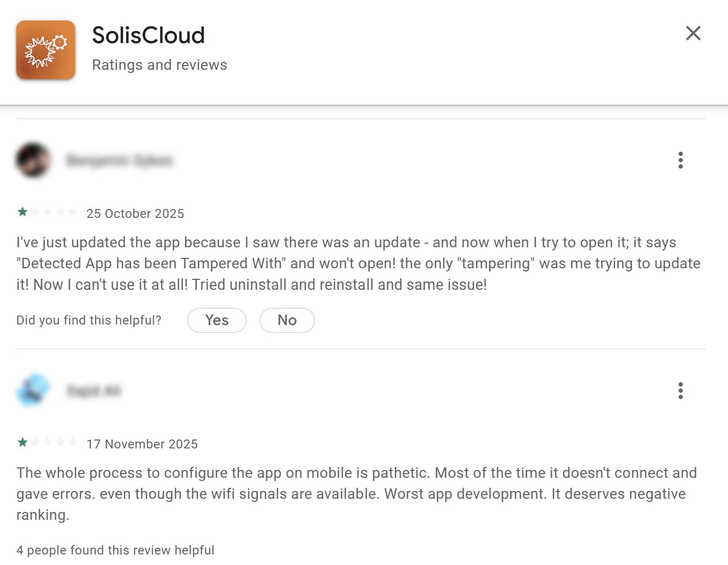The height and width of the screenshot is (565, 728).
Task: Open the three-dot options for the top review
Action: click(x=680, y=160)
